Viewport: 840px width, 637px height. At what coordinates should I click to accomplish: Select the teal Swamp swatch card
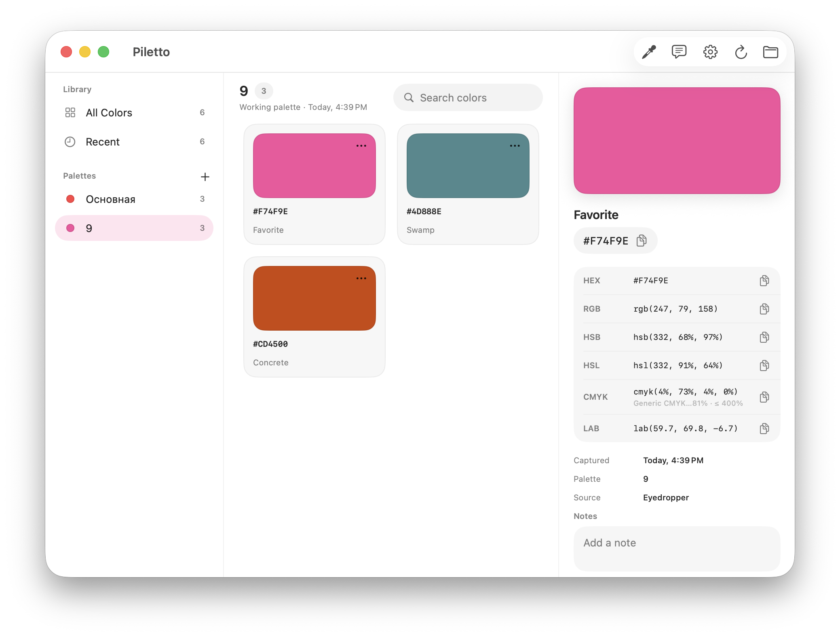(x=468, y=184)
